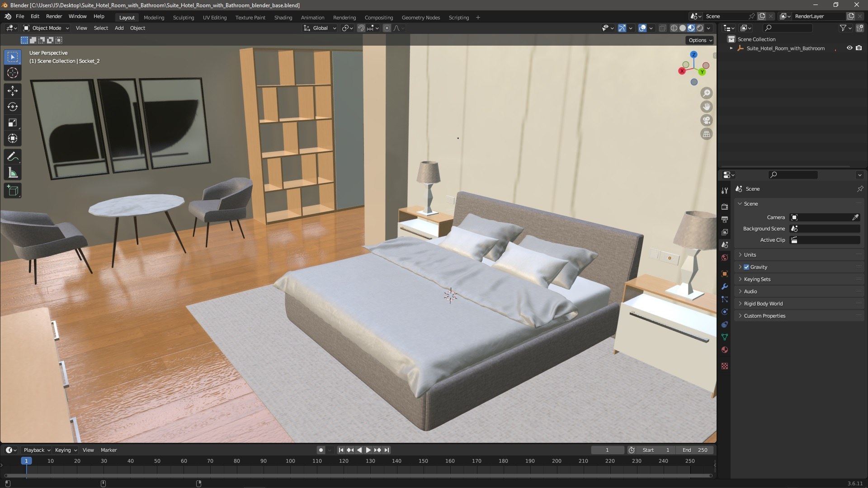
Task: Switch perspective/orthographic with grid icon
Action: point(706,134)
